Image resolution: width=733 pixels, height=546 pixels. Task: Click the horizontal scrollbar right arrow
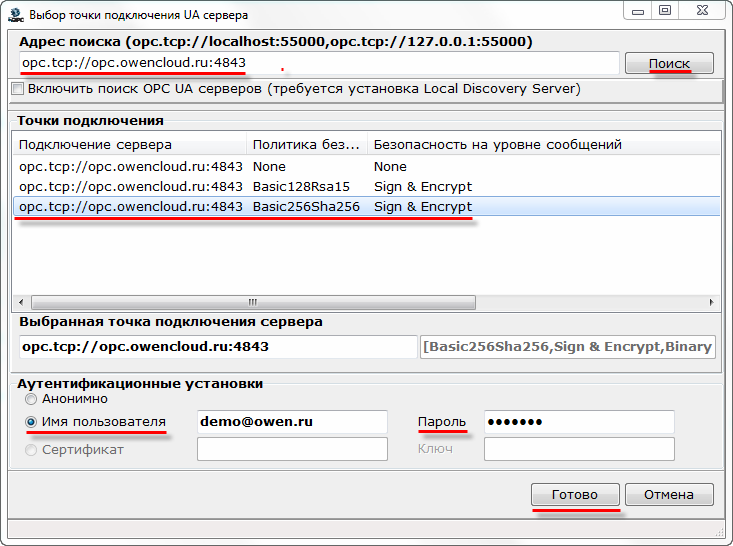click(x=711, y=302)
